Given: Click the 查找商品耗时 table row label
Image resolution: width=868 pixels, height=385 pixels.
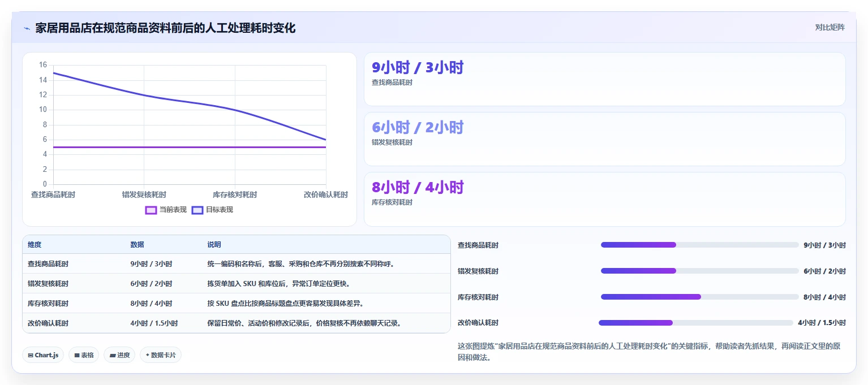Looking at the screenshot, I should pos(48,264).
